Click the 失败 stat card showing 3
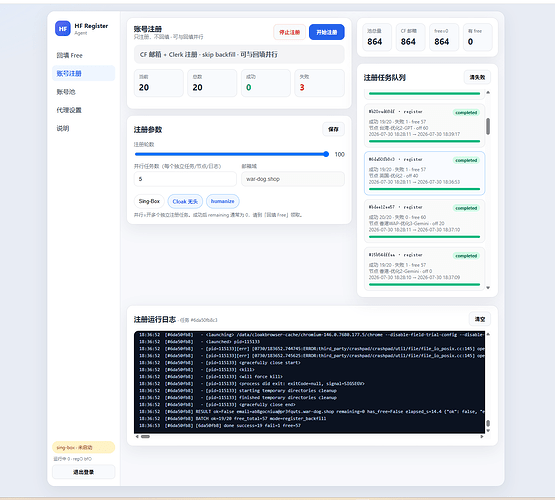The width and height of the screenshot is (555, 500). click(x=319, y=83)
